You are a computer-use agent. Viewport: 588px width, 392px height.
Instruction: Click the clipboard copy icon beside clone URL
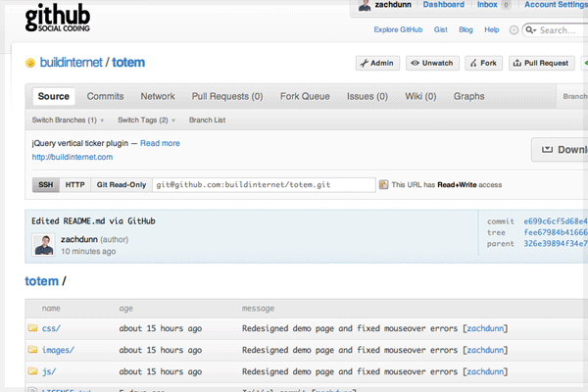(x=384, y=184)
